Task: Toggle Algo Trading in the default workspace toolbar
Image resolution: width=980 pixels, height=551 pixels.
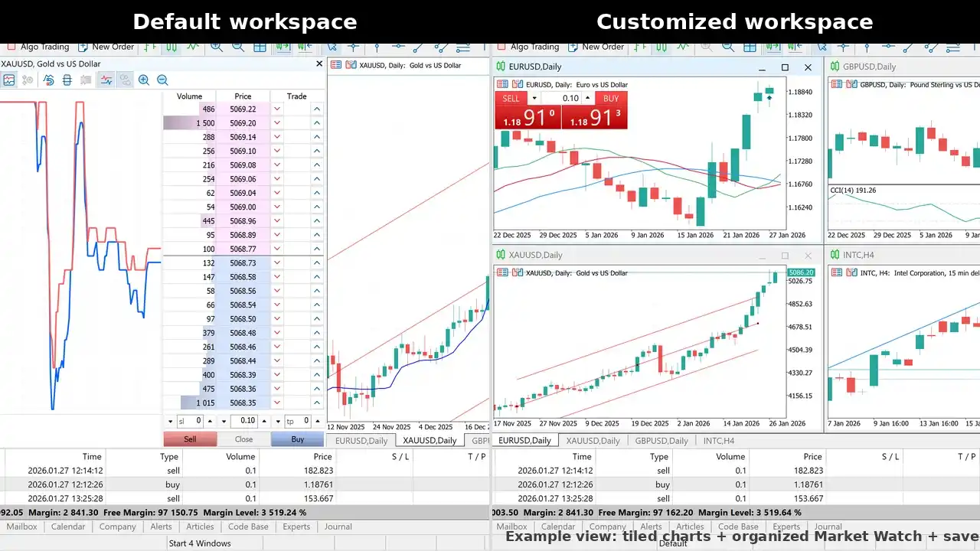Action: click(38, 47)
